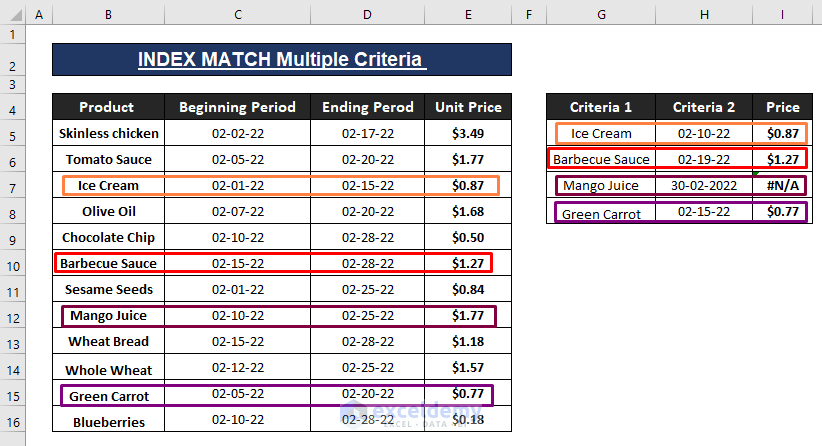The image size is (822, 446).
Task: Click the Select All corner triangle
Action: tap(12, 15)
